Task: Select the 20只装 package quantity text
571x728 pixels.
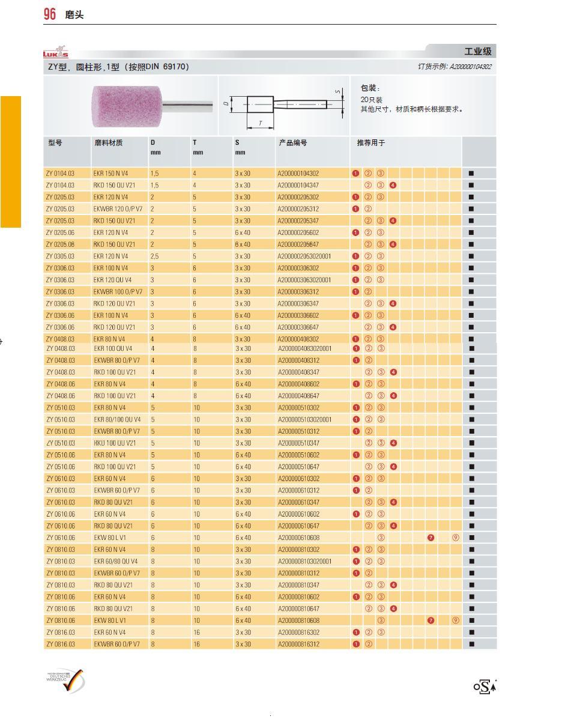Action: click(371, 100)
